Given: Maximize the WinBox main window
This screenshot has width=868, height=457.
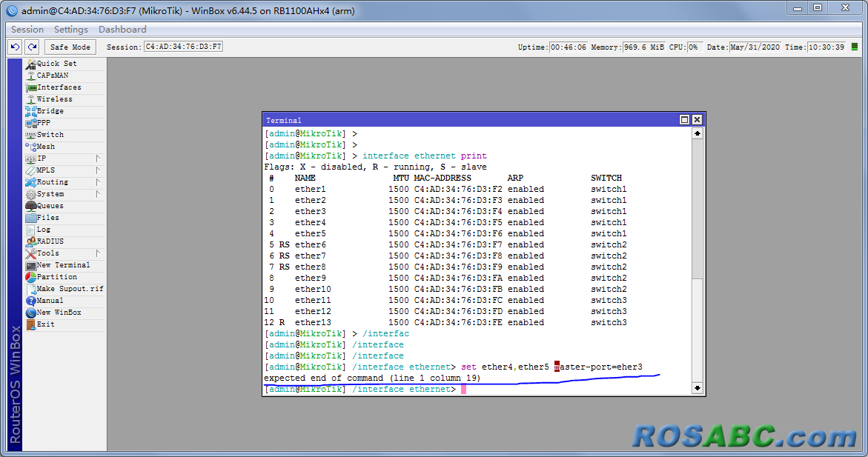Looking at the screenshot, I should point(818,7).
